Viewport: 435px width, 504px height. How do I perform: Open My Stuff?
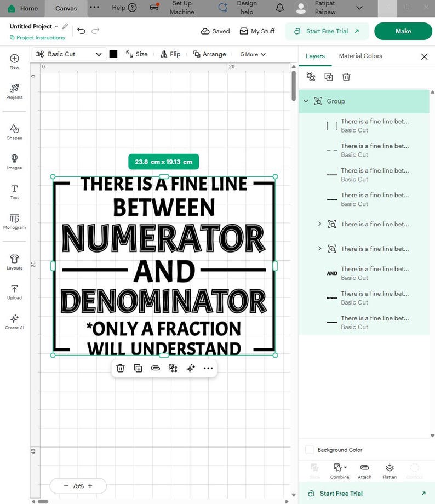pyautogui.click(x=257, y=31)
